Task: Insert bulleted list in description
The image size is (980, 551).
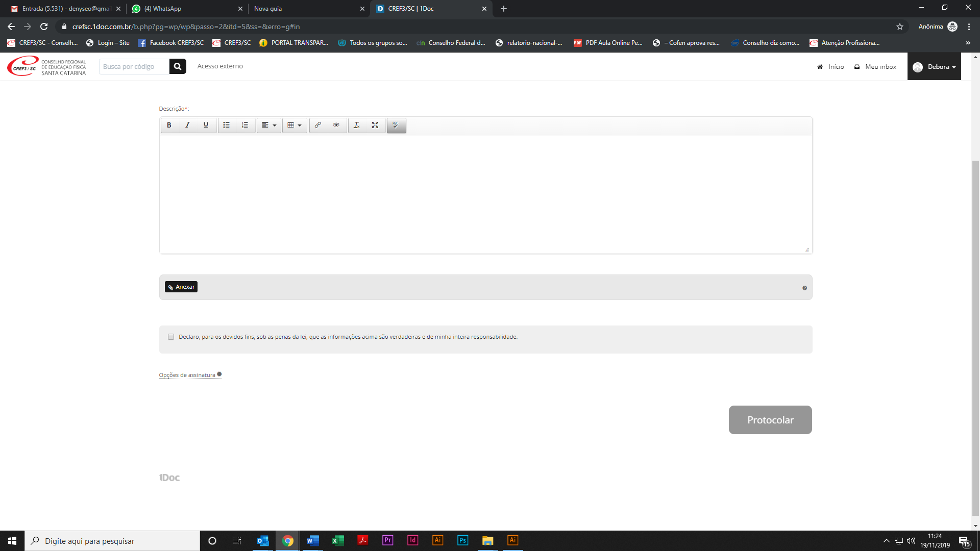Action: [227, 125]
